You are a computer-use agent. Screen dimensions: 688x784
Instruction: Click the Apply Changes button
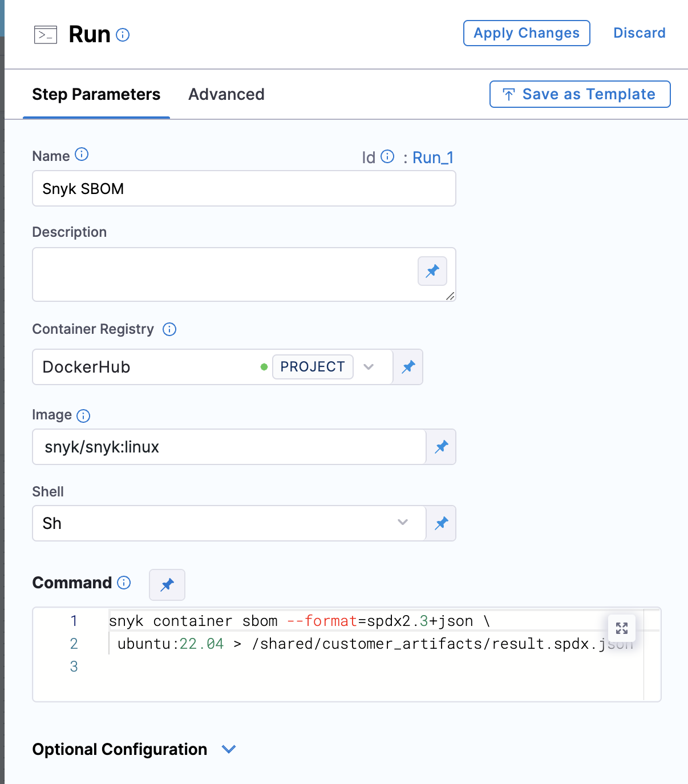527,33
